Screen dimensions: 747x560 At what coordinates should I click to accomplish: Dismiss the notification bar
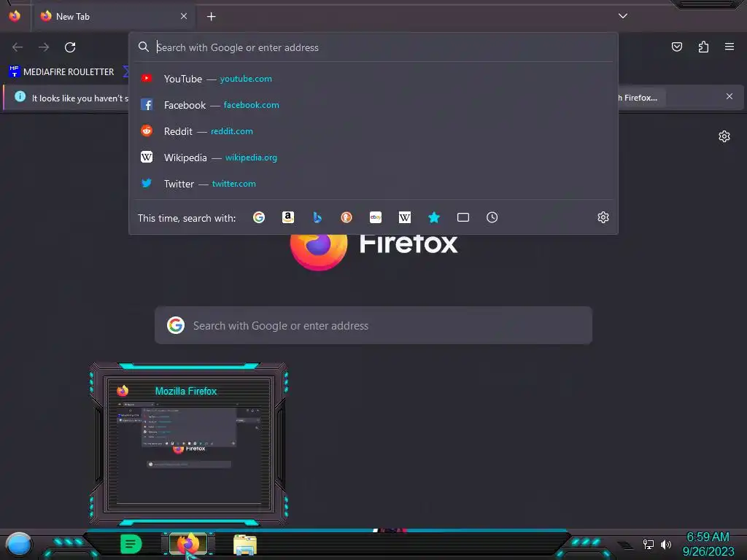point(729,96)
